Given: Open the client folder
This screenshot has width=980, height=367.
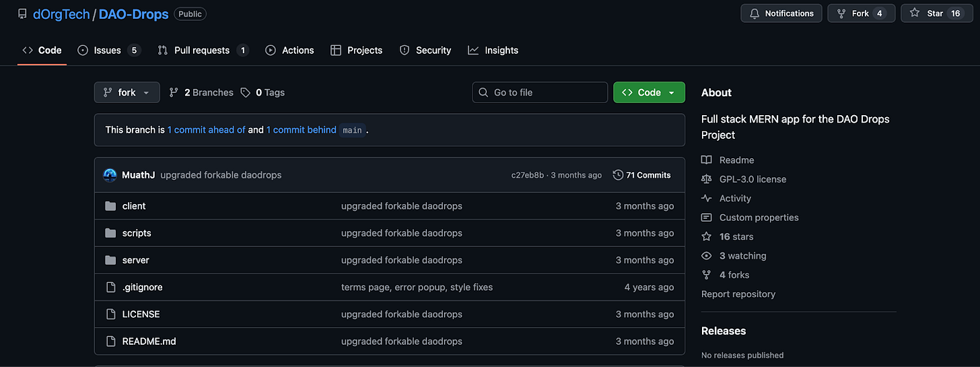Looking at the screenshot, I should click(134, 206).
